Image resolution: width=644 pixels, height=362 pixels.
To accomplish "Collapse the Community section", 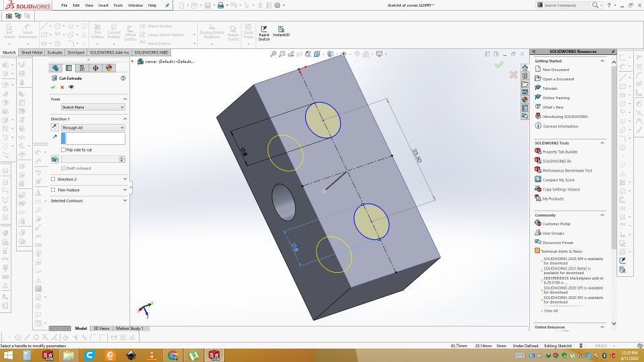I will 602,215.
